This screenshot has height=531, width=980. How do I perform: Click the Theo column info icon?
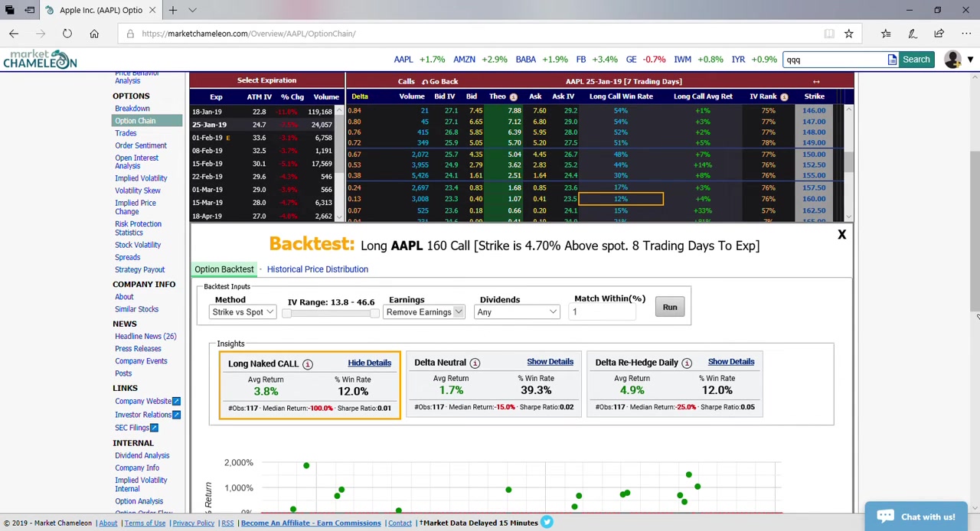point(513,97)
